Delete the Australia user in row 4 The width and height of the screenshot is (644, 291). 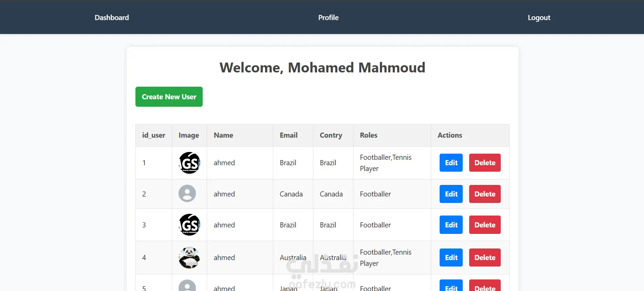tap(484, 258)
